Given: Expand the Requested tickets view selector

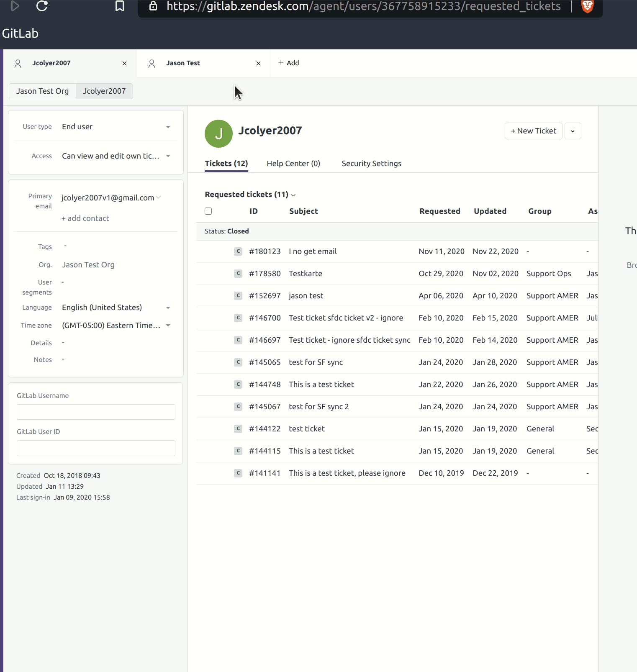Looking at the screenshot, I should click(293, 195).
